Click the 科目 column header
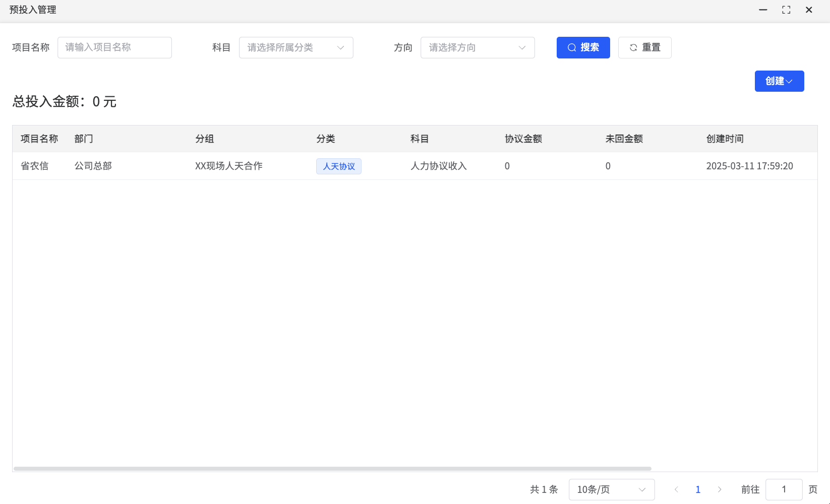The image size is (830, 504). click(420, 139)
